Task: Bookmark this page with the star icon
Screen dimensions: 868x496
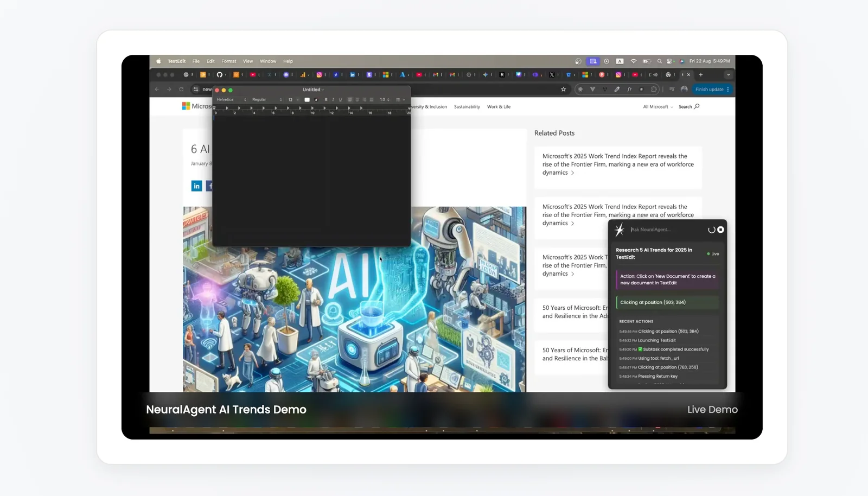Action: (563, 90)
